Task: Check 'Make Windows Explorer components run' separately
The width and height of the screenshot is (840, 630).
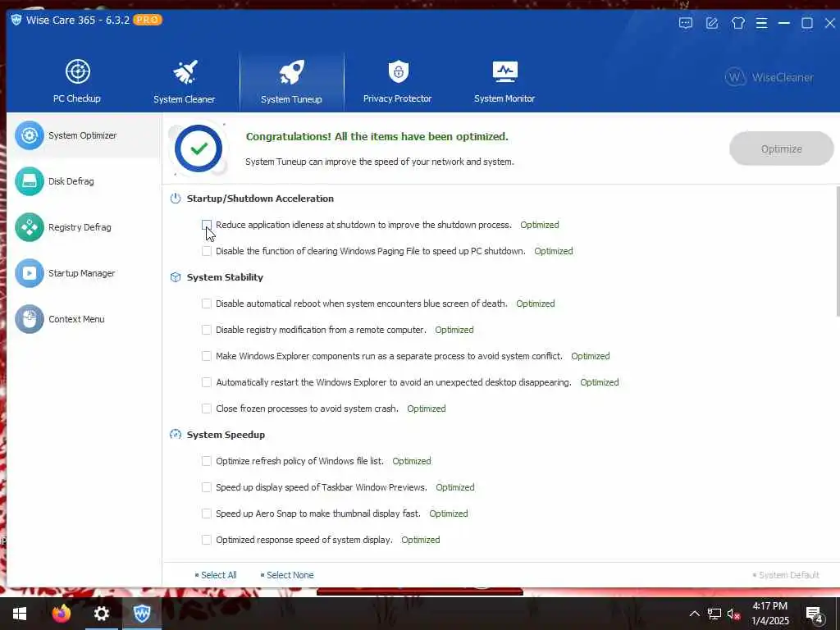Action: pos(207,356)
